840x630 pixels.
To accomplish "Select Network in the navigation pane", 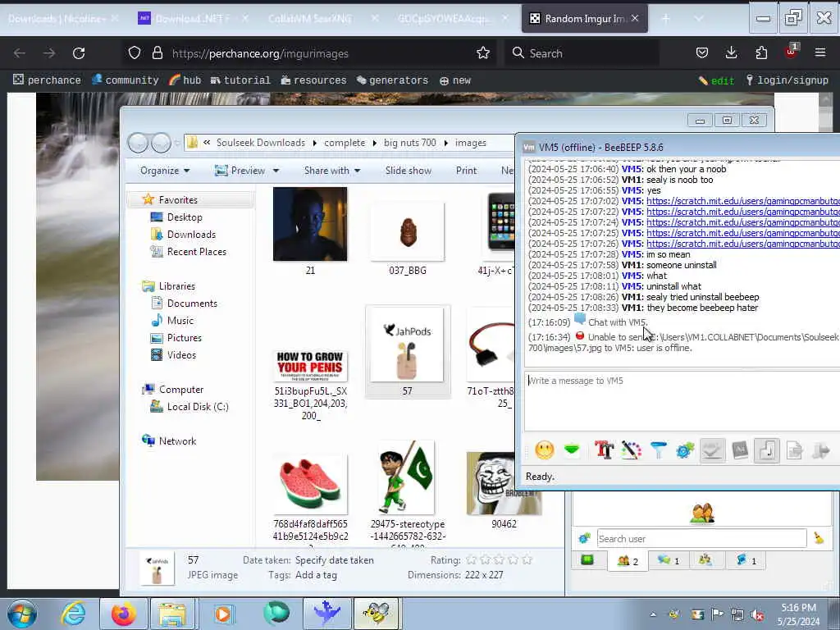I will [x=177, y=441].
